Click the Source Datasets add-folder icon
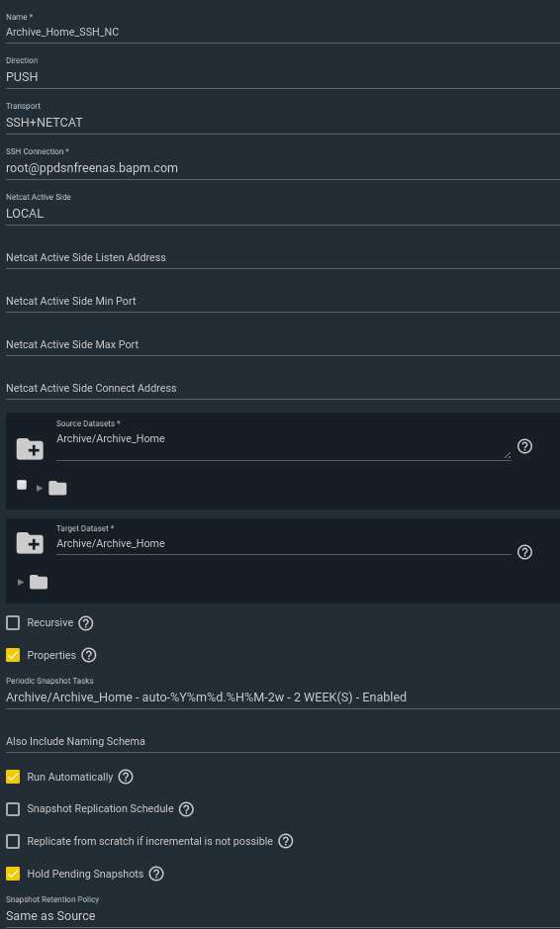This screenshot has width=560, height=929. pyautogui.click(x=30, y=449)
